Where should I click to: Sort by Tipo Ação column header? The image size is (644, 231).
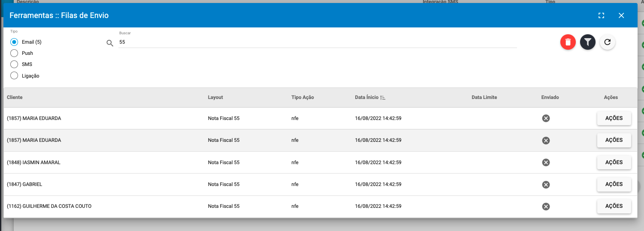tap(302, 97)
